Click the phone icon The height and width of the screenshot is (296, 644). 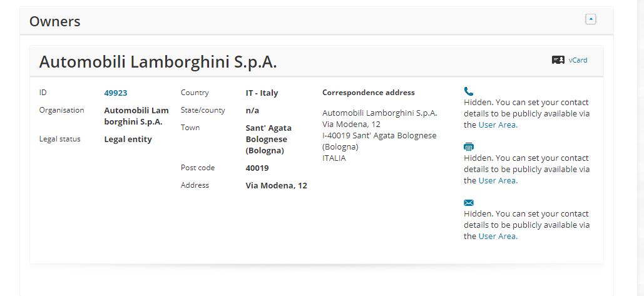(x=469, y=91)
